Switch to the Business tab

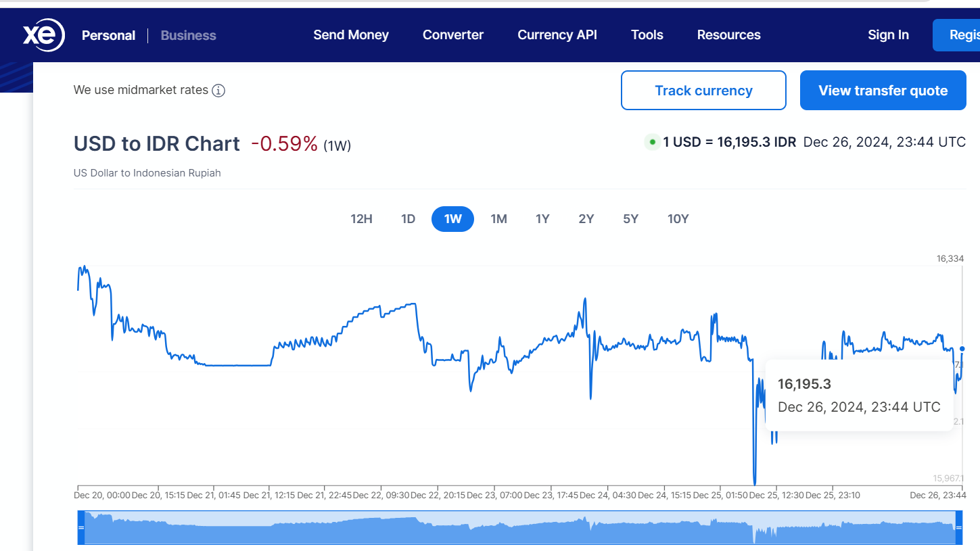pyautogui.click(x=188, y=35)
